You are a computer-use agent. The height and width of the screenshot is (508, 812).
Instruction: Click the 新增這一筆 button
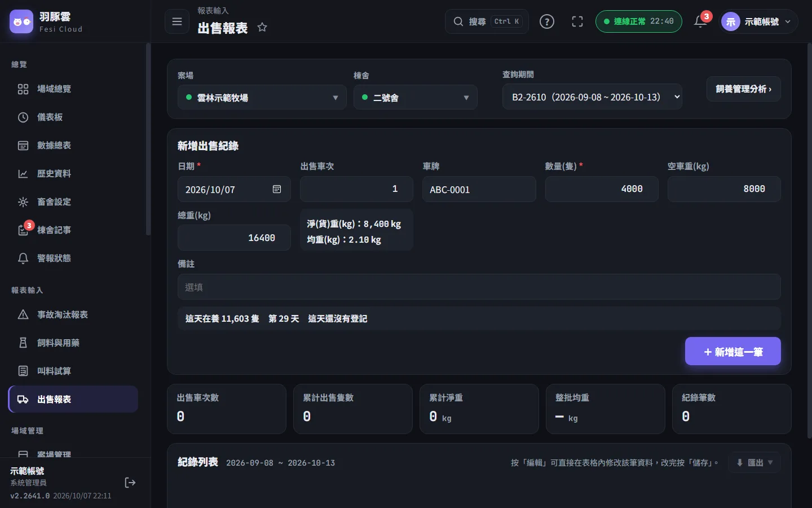(733, 351)
